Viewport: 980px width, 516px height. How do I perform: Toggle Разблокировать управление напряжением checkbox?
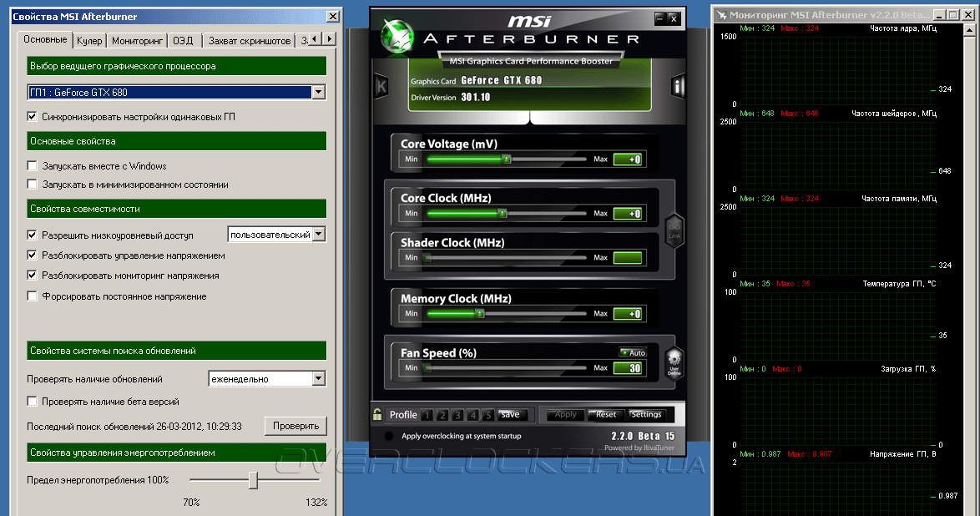tap(32, 255)
